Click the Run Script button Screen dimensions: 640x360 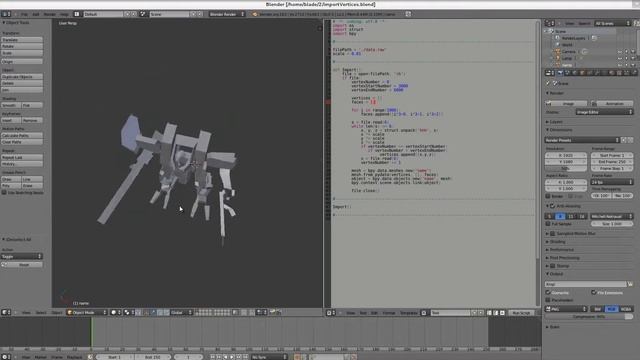[x=521, y=313]
